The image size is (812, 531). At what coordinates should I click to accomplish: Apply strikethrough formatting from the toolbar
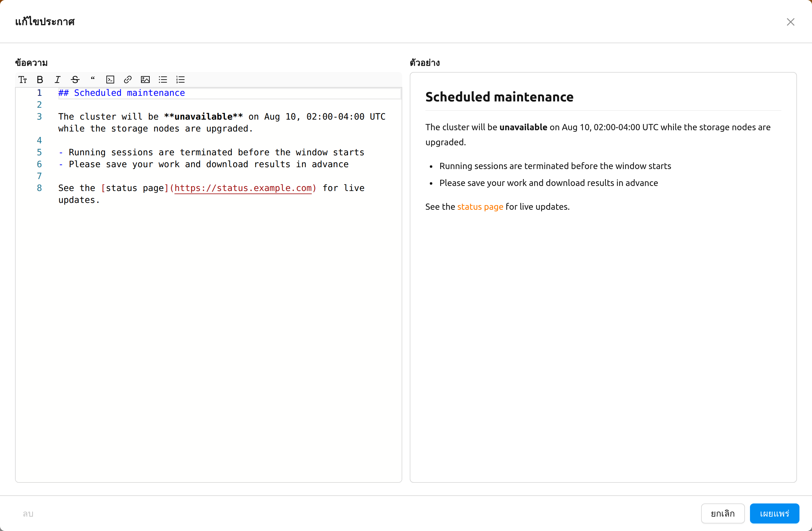(75, 80)
